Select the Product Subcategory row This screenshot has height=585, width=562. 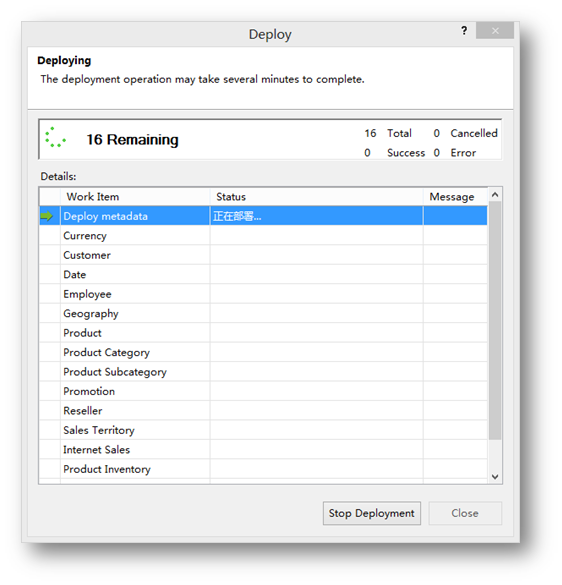pos(263,372)
